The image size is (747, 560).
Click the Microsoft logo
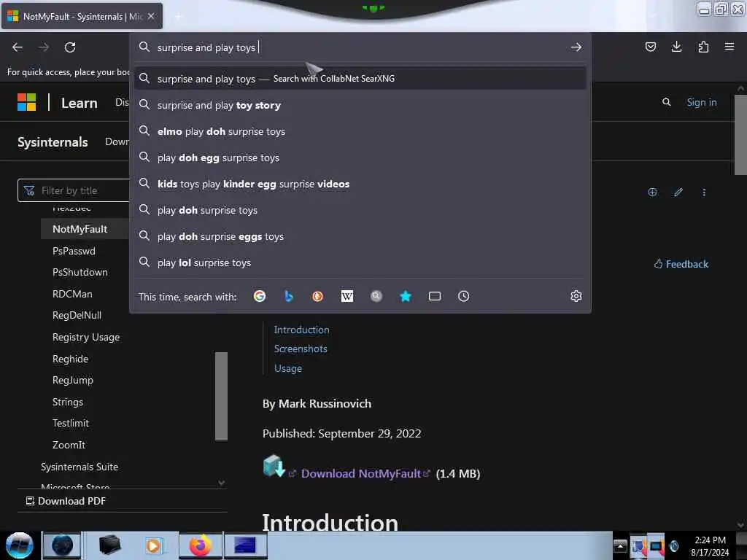[27, 102]
